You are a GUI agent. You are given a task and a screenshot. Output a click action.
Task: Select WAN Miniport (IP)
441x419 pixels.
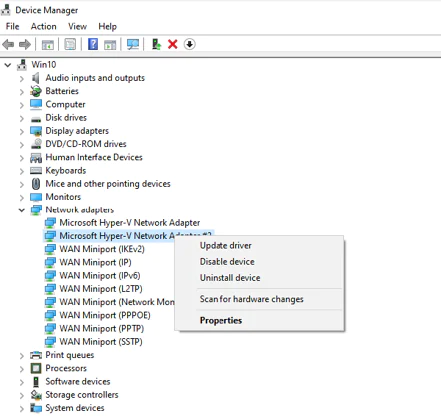point(95,262)
